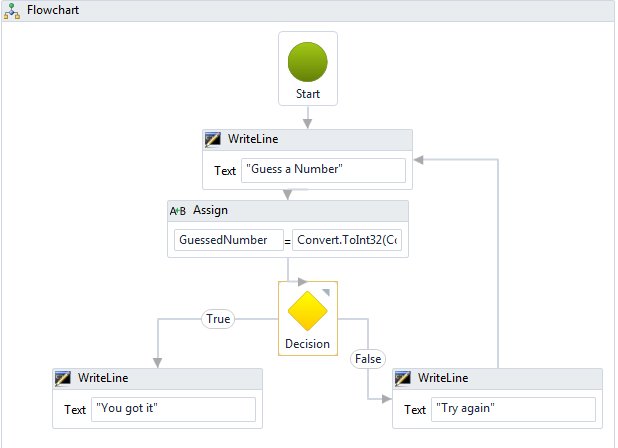Edit the "Try again" text field
The width and height of the screenshot is (618, 448).
pyautogui.click(x=513, y=409)
